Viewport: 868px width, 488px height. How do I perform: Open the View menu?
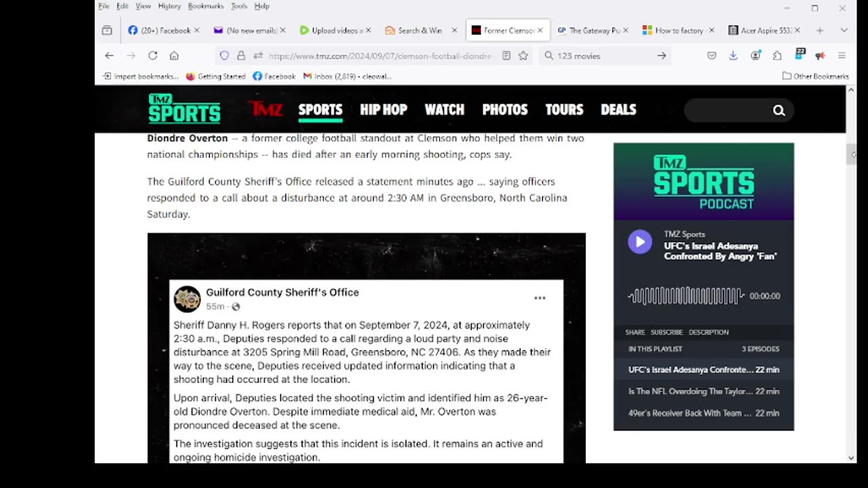143,6
